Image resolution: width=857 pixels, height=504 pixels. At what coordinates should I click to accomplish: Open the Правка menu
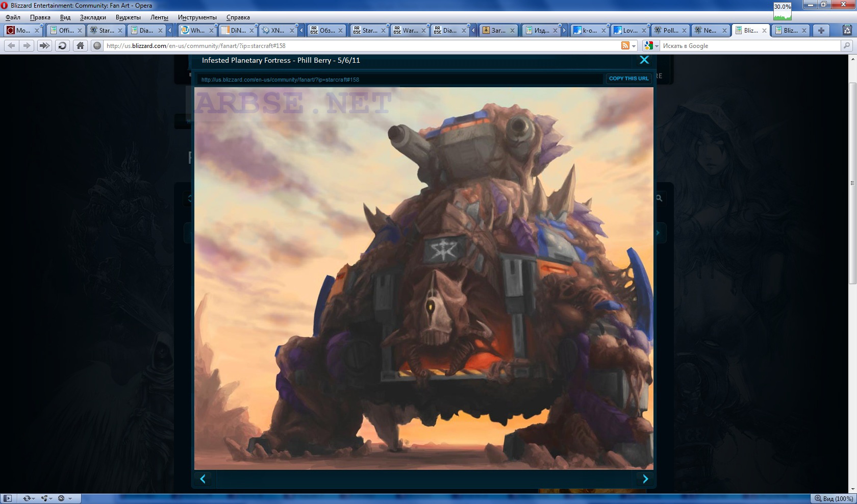click(40, 17)
